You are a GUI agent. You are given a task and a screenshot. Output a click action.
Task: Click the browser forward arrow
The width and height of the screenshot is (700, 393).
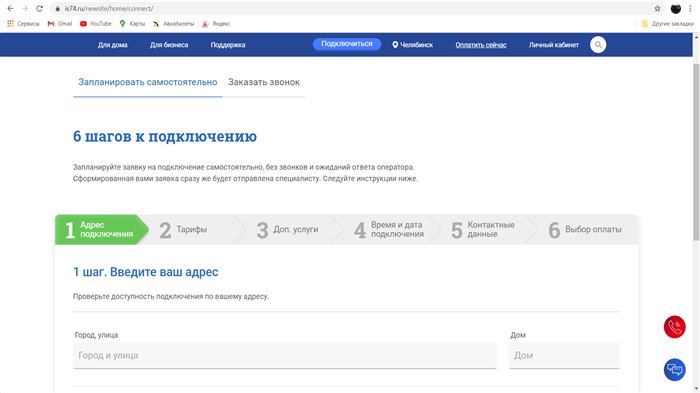[x=25, y=8]
